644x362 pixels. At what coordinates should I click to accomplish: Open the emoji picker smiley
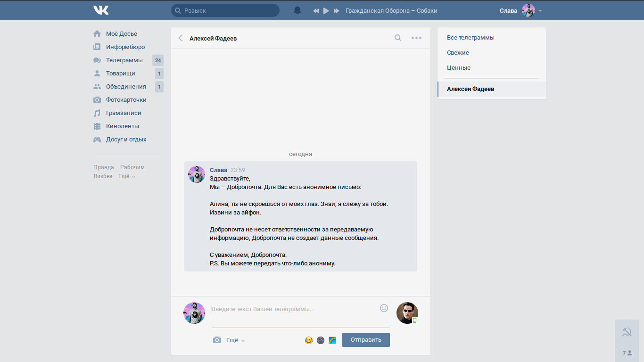[x=384, y=308]
